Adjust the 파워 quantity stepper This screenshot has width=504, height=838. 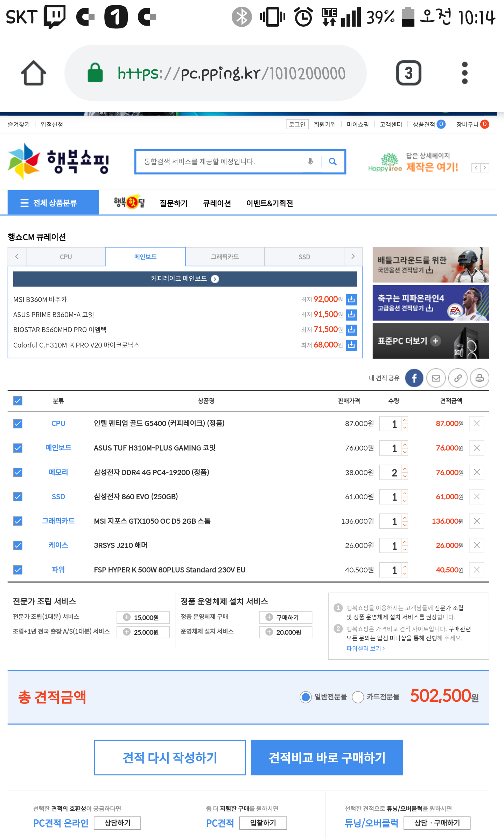[x=405, y=570]
